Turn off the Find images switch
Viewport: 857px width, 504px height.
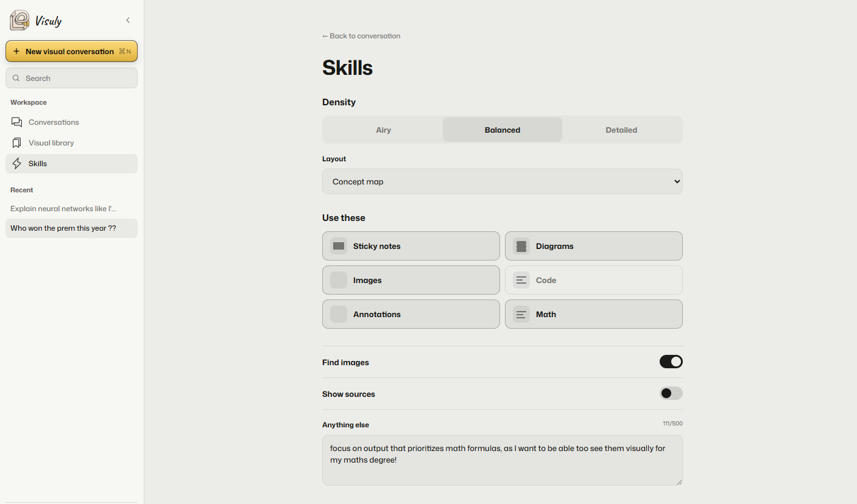pyautogui.click(x=671, y=362)
